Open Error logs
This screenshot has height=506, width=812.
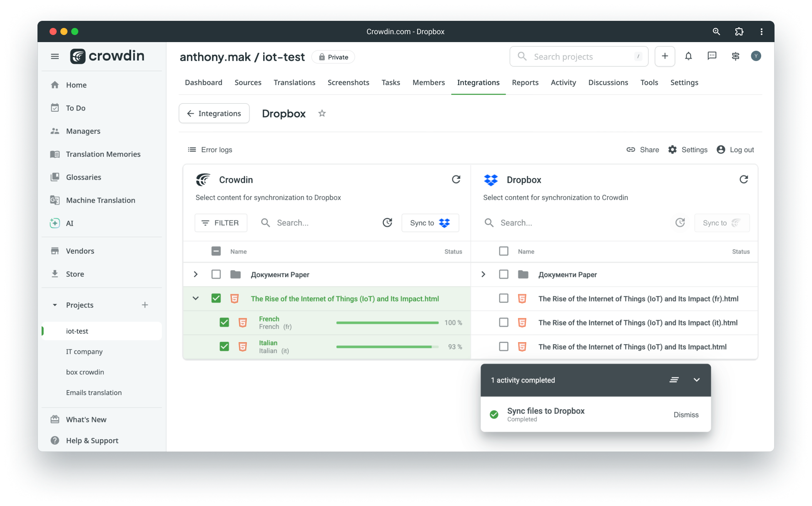(x=210, y=150)
